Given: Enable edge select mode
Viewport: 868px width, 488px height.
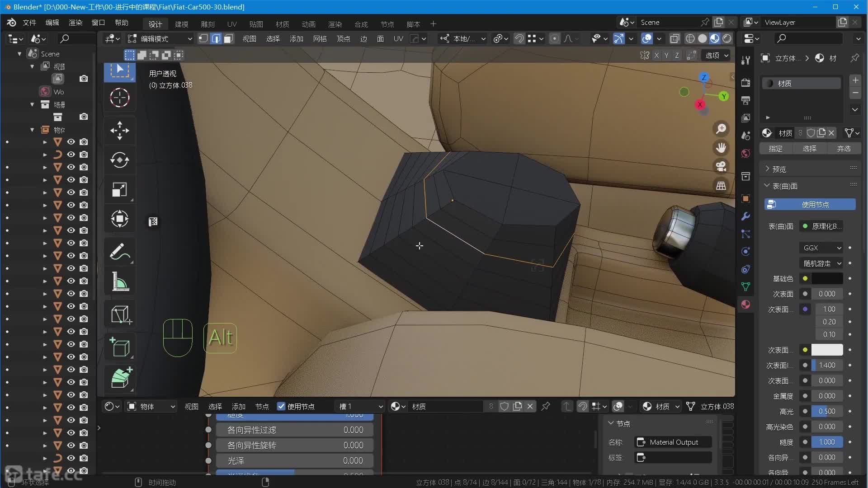Looking at the screenshot, I should click(216, 39).
